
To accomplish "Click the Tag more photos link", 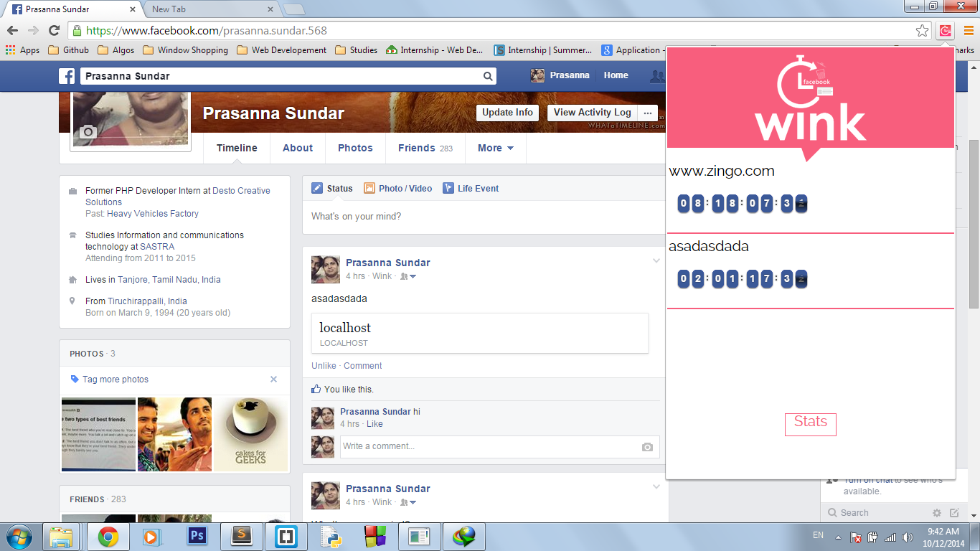I will coord(116,380).
